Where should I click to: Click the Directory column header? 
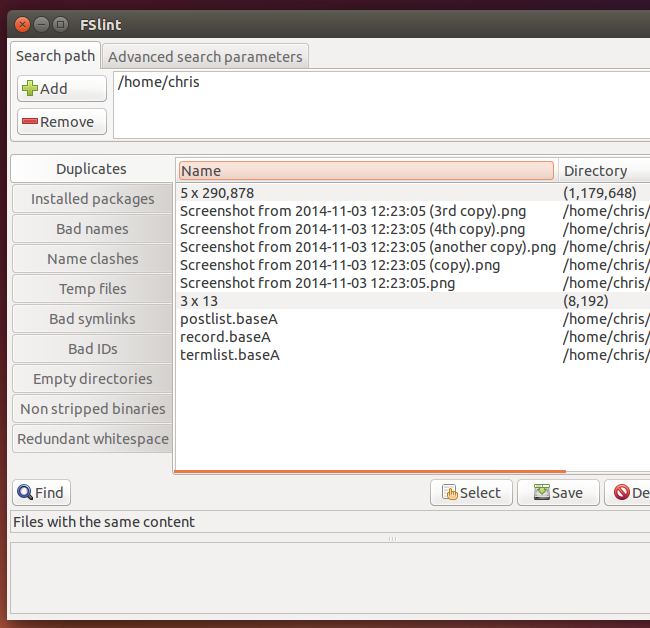(x=600, y=171)
